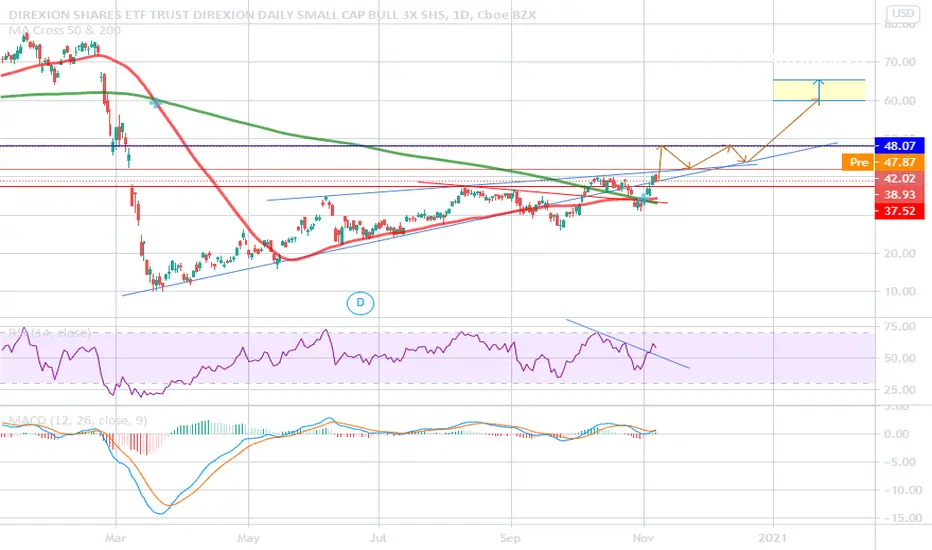This screenshot has width=932, height=550.
Task: Click the MACD −5.00 axis label
Action: click(899, 462)
